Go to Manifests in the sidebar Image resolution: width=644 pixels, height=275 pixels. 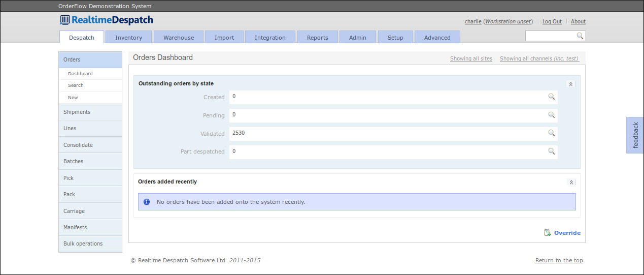click(90, 227)
